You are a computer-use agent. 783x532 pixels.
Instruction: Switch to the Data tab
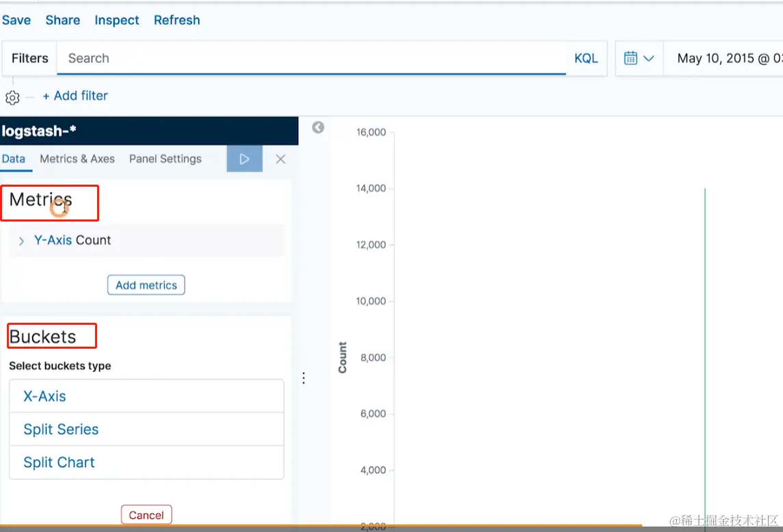(x=14, y=159)
